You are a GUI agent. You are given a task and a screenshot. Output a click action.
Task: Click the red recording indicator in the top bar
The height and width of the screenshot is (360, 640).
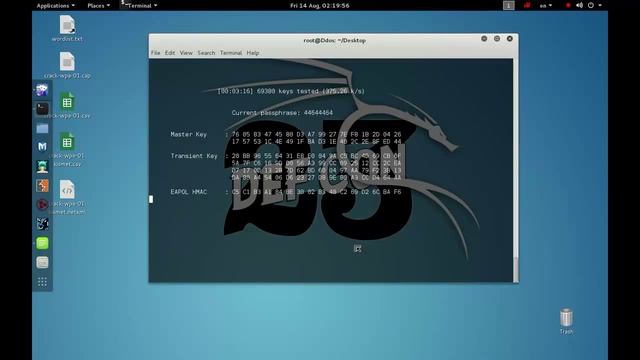[568, 5]
